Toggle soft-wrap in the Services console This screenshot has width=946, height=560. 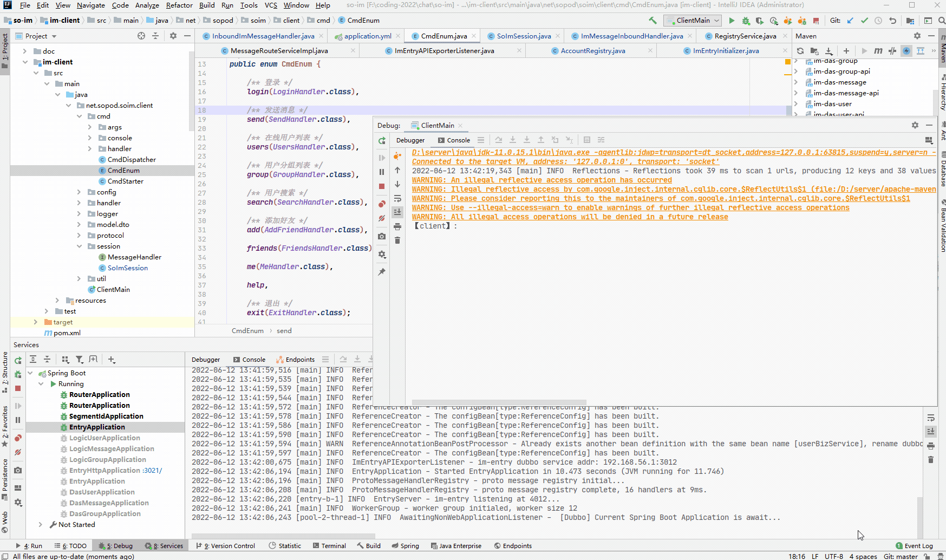point(931,418)
